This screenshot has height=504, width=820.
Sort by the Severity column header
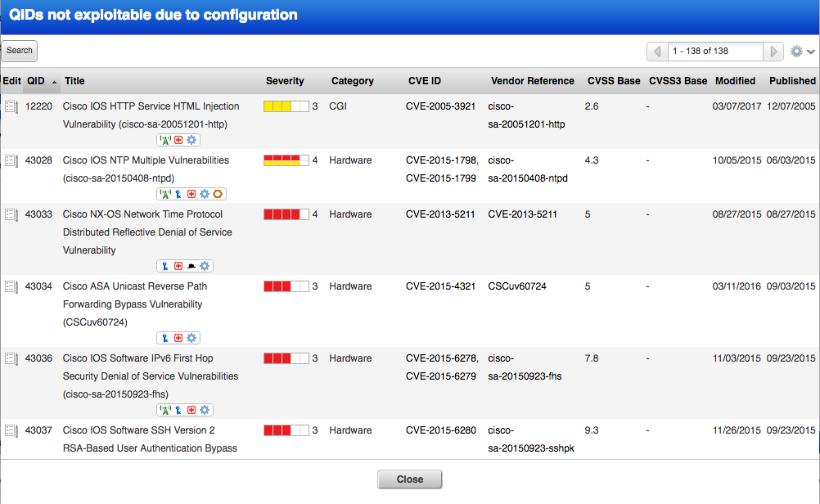click(x=285, y=81)
